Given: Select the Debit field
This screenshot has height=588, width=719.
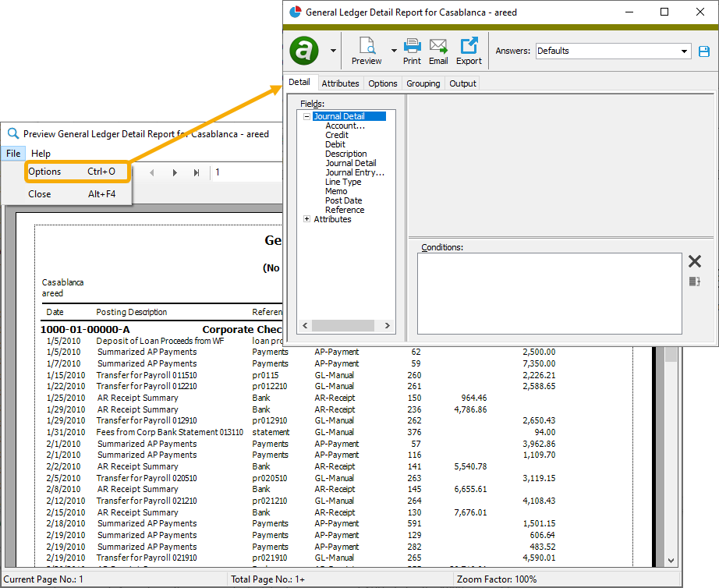Looking at the screenshot, I should click(335, 144).
